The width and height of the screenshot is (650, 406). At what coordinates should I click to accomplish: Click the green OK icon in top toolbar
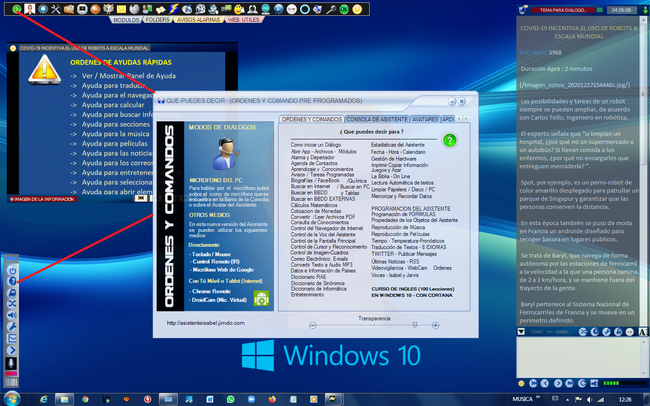[x=344, y=9]
